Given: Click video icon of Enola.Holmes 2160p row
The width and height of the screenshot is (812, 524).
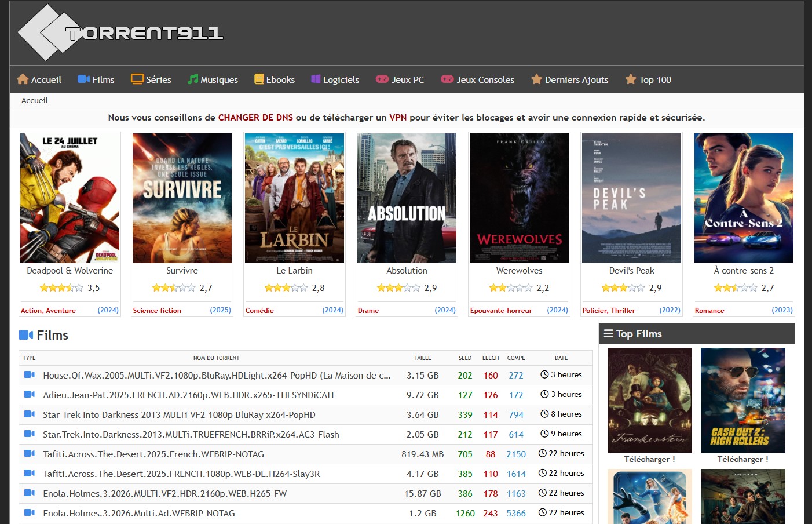Looking at the screenshot, I should pos(30,493).
